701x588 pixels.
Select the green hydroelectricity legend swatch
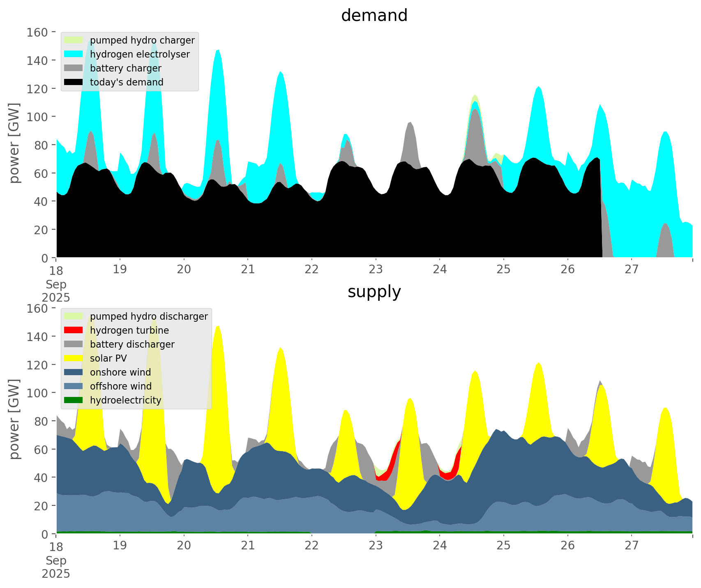click(x=74, y=400)
